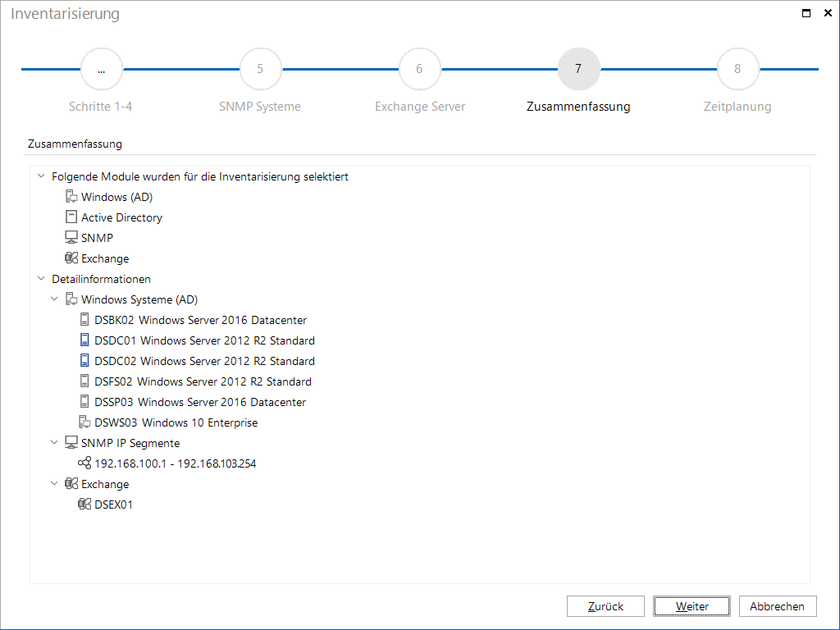Click the blue server icon beside DSDC01
Viewport: 840px width, 630px height.
click(x=84, y=340)
